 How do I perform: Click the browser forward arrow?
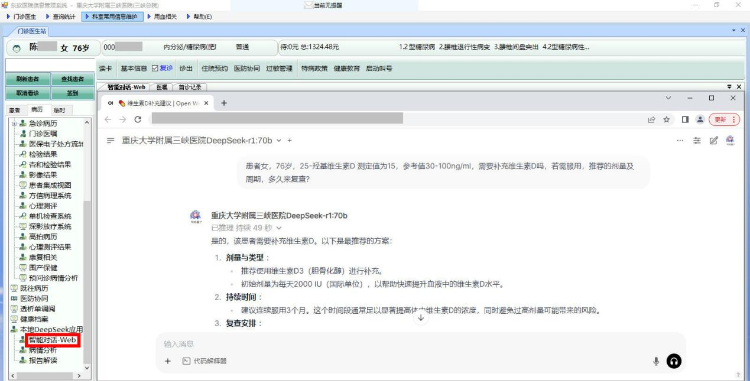[123, 120]
